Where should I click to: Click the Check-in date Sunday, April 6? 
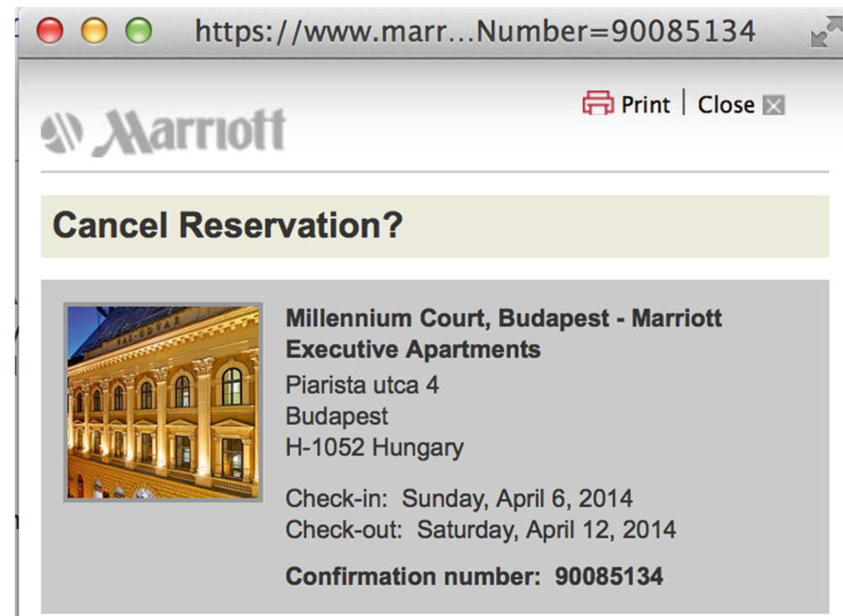517,499
